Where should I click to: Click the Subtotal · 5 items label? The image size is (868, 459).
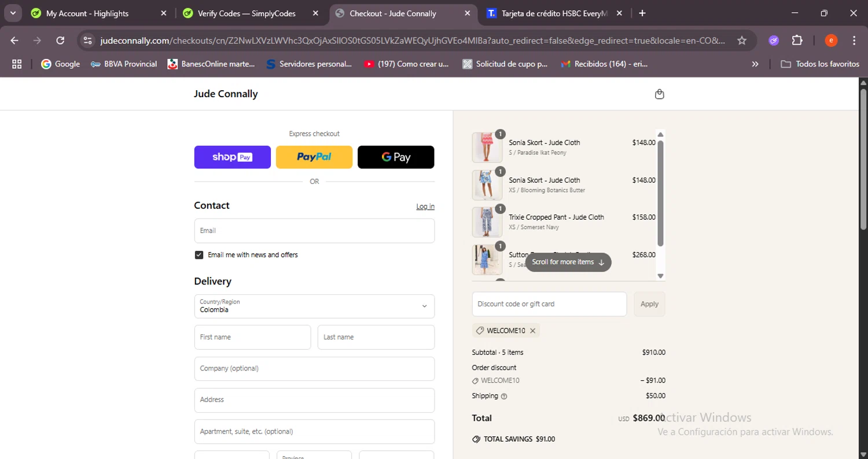click(498, 353)
